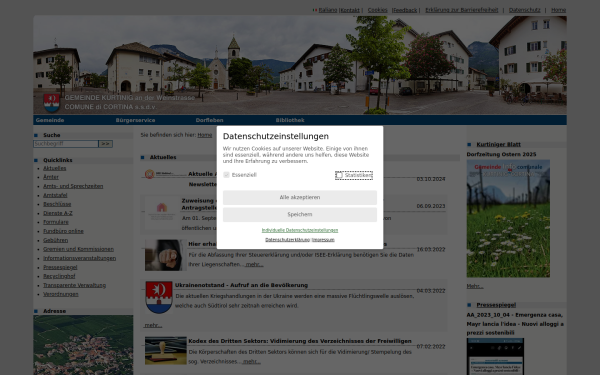Open the Cookies link in top bar
The height and width of the screenshot is (375, 600).
[x=378, y=10]
